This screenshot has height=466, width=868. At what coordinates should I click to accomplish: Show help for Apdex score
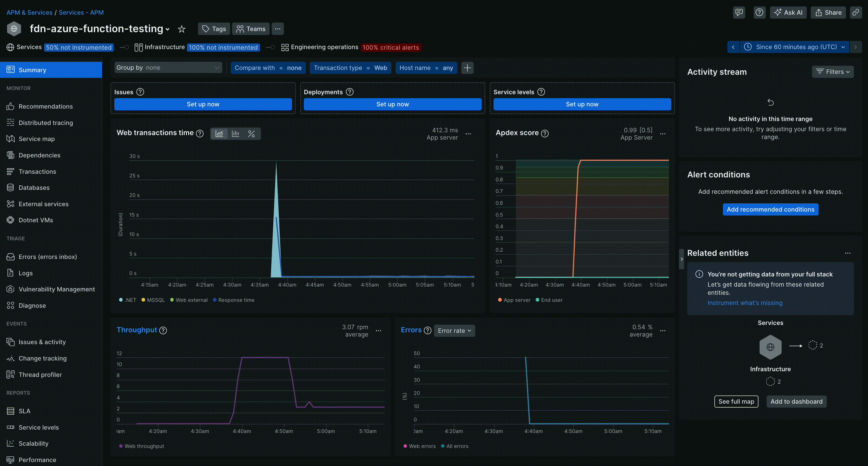pos(545,133)
